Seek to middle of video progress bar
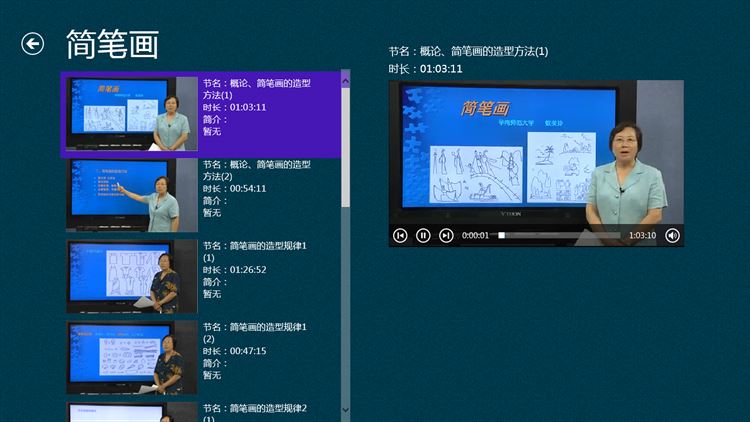This screenshot has width=750, height=422. [x=561, y=235]
